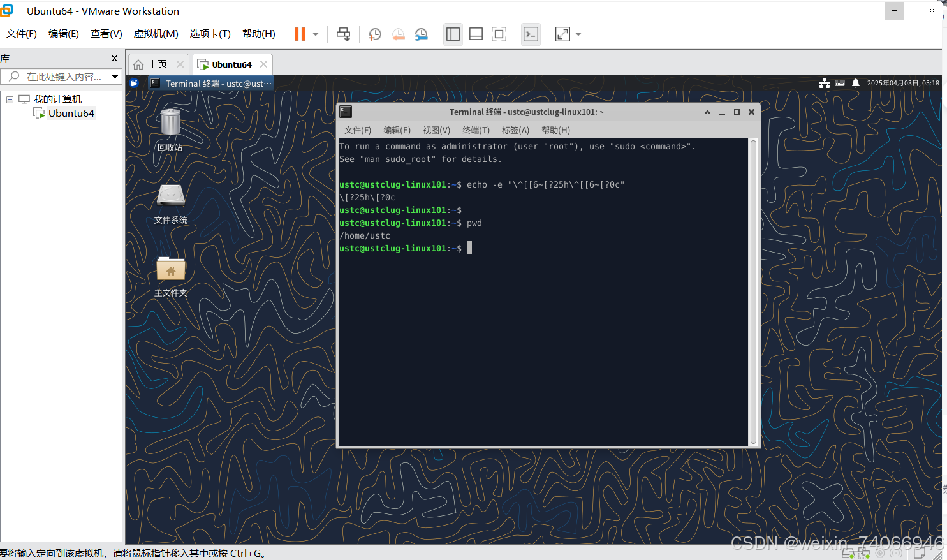
Task: Open the VMware 编辑(E) menu
Action: 64,34
